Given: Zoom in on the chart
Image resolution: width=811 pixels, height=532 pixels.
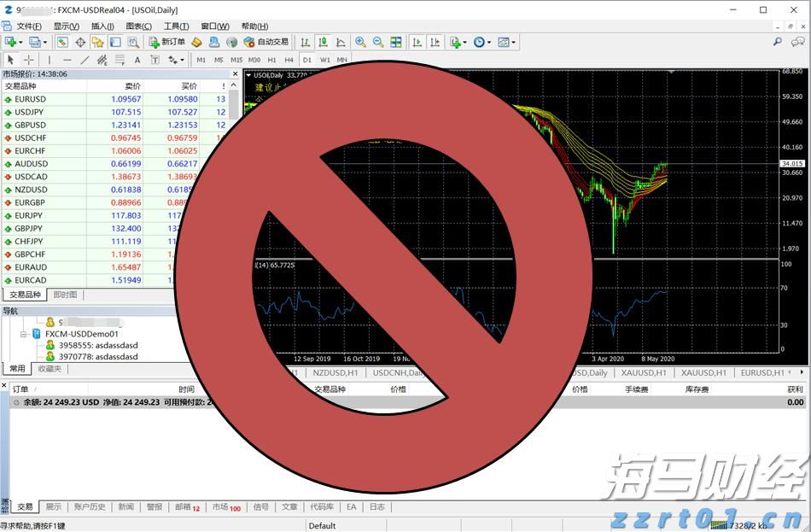Looking at the screenshot, I should click(x=359, y=41).
